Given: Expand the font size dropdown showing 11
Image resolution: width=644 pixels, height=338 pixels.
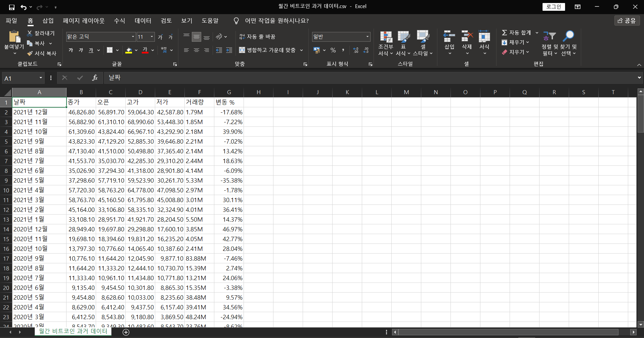Looking at the screenshot, I should pyautogui.click(x=152, y=37).
